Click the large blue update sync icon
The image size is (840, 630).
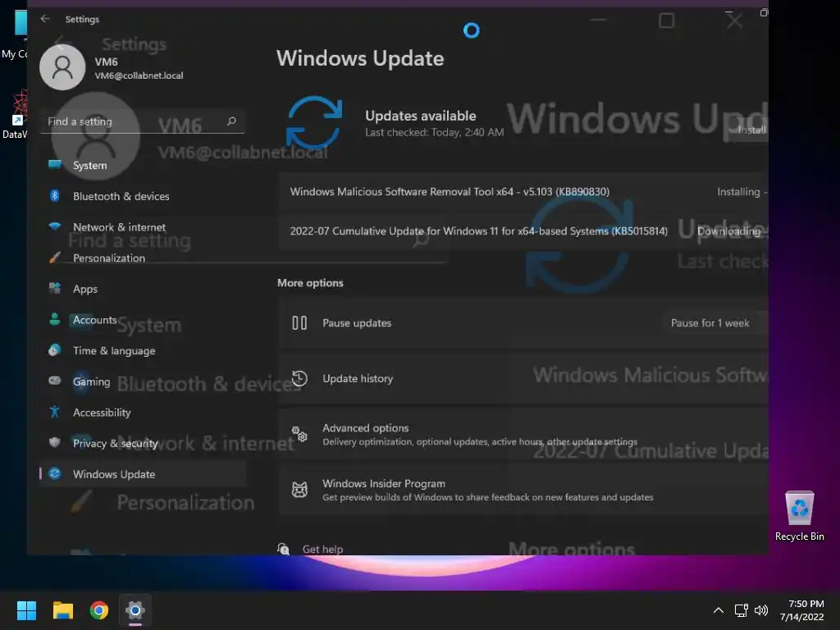click(314, 123)
